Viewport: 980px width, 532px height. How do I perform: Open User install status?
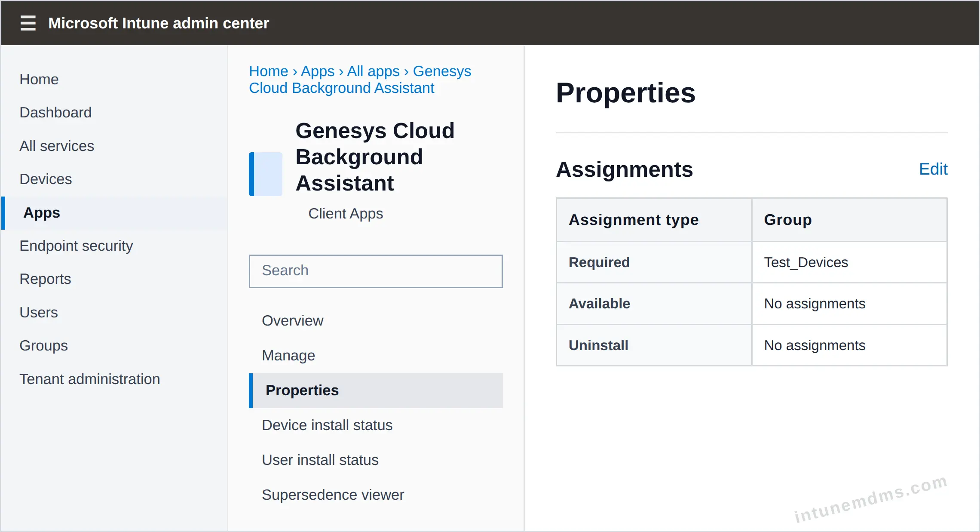(x=320, y=460)
